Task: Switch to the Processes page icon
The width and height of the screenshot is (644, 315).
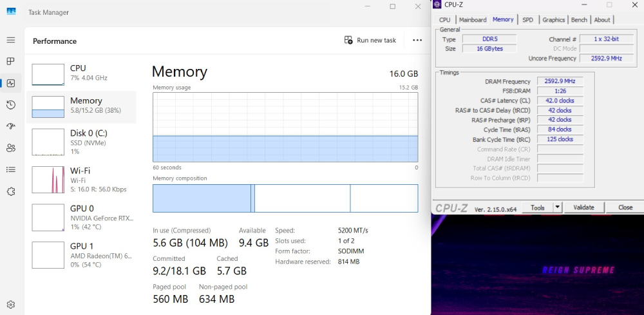Action: [x=10, y=61]
